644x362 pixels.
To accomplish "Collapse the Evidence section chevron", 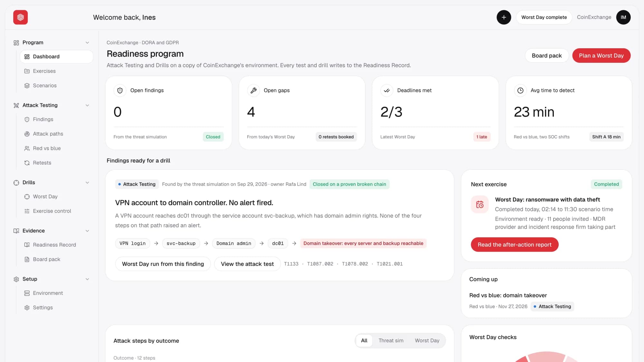I will (87, 231).
